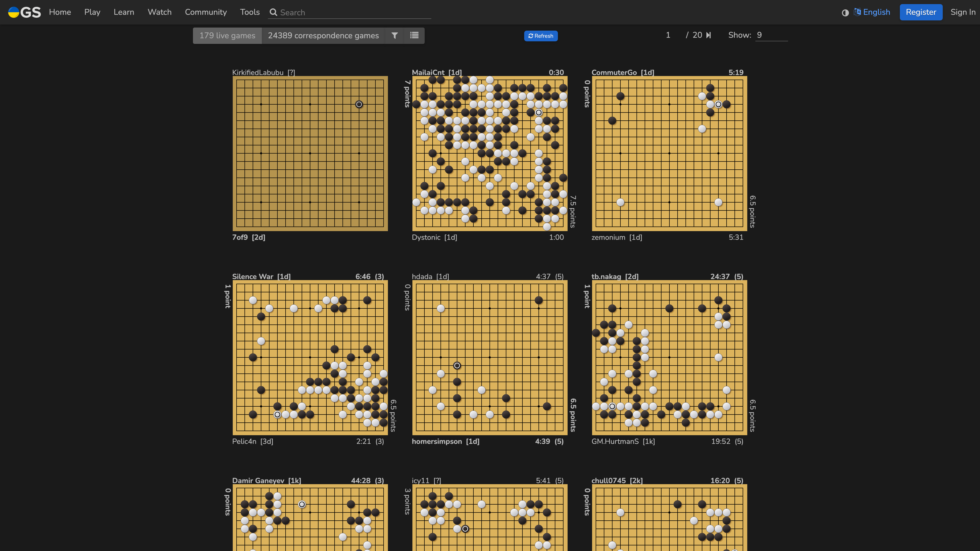Screen dimensions: 980x551
Task: Click player name MailaiCnt [1d]
Action: [437, 72]
